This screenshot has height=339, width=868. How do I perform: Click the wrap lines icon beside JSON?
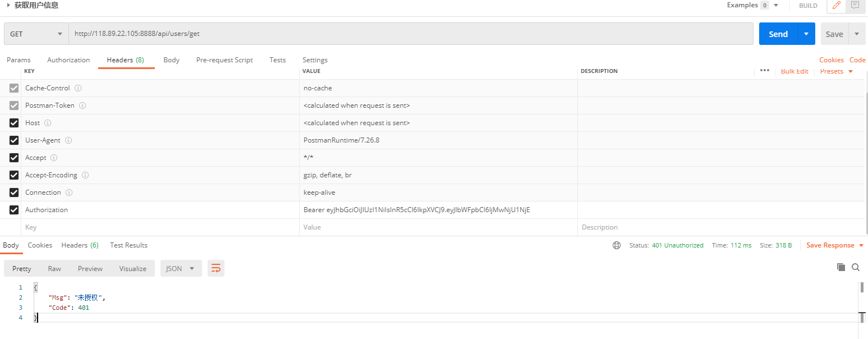216,268
